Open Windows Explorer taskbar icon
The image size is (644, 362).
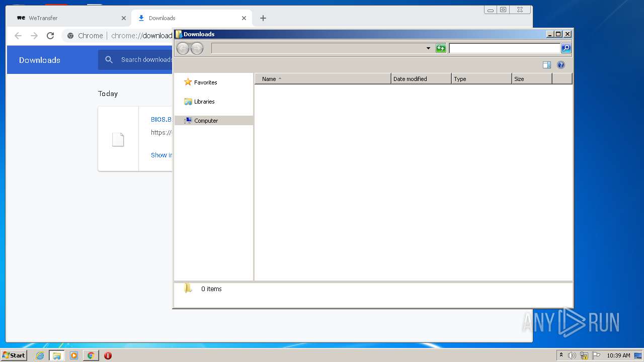click(57, 355)
